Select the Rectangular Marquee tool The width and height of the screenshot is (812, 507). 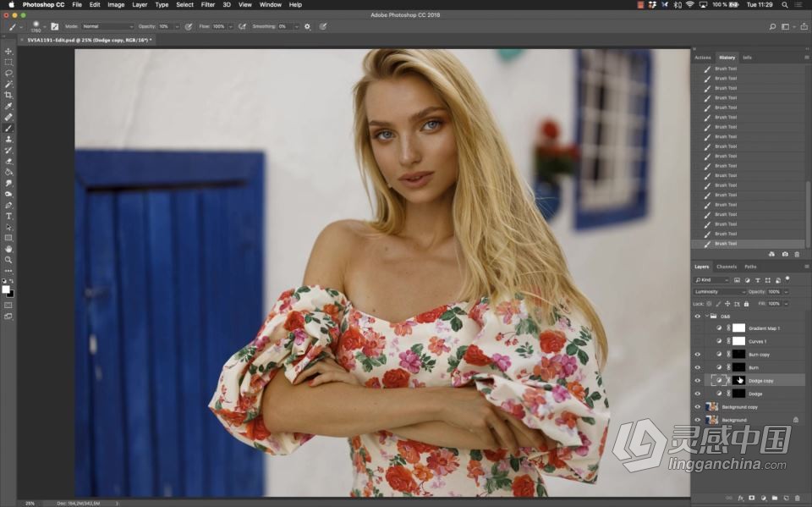click(8, 62)
